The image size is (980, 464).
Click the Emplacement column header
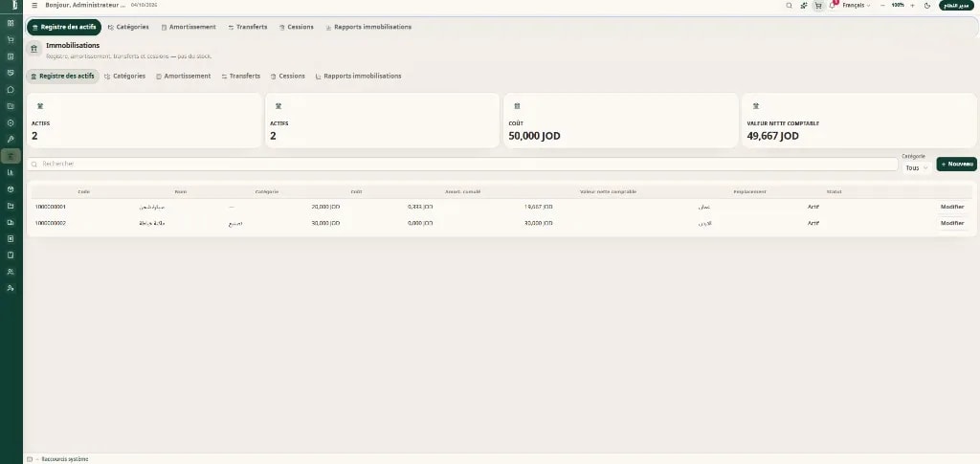pos(749,191)
